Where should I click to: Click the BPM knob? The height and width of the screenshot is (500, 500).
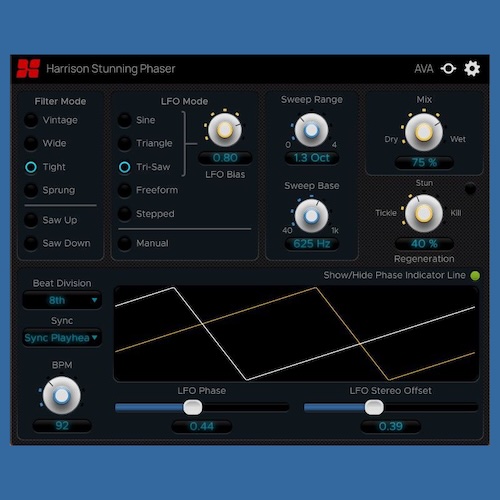[62, 396]
